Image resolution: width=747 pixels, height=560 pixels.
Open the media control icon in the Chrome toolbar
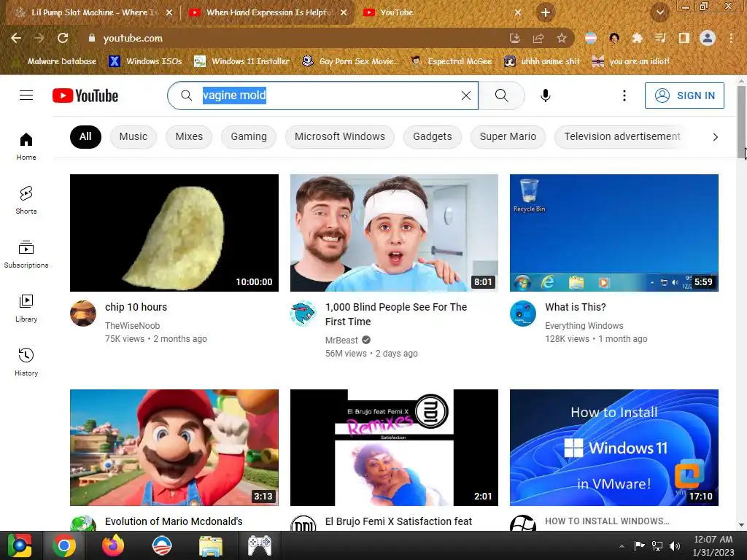(x=660, y=38)
